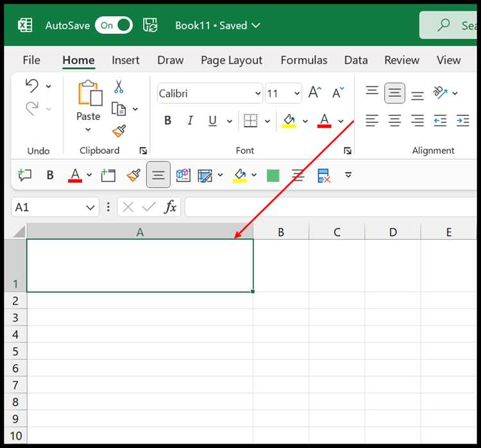The height and width of the screenshot is (448, 481).
Task: Apply yellow Fill Color in Font group
Action: click(289, 121)
